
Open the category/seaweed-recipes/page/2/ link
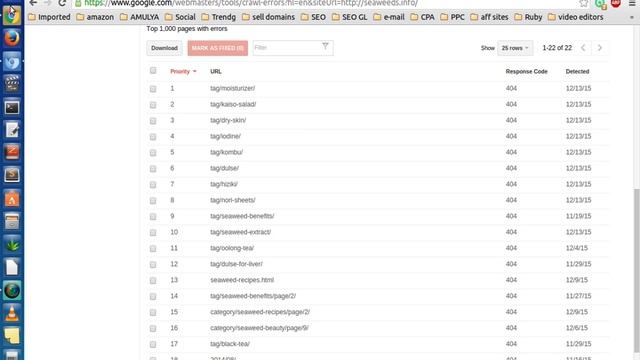click(x=260, y=312)
